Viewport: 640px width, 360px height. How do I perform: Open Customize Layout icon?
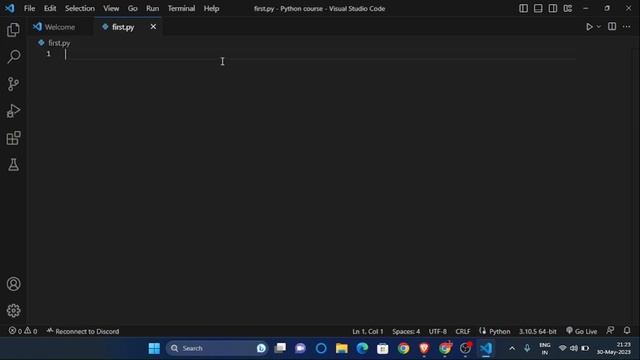567,9
